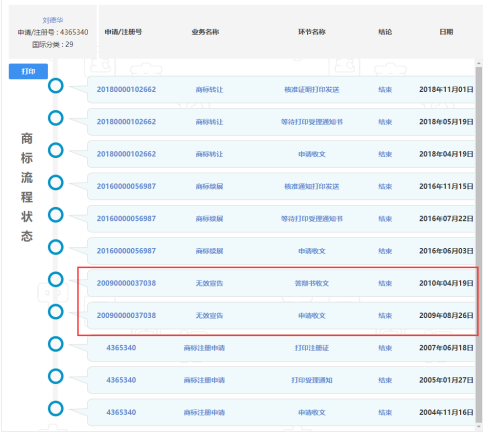Open number 20160000056987 dated 2016年06月03日
This screenshot has height=432, width=484.
click(126, 251)
